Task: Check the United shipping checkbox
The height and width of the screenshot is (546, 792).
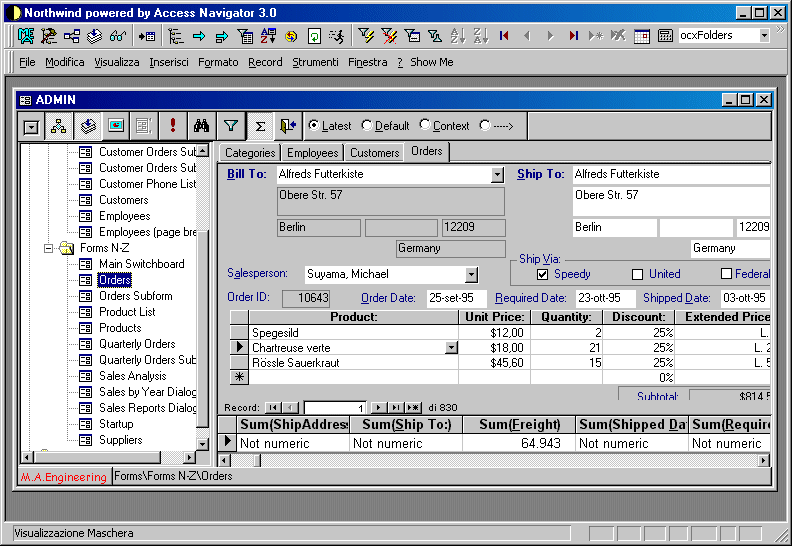Action: click(637, 274)
